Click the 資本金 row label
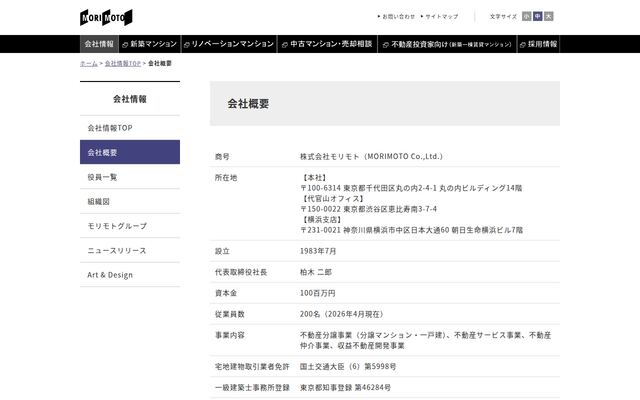 [x=226, y=293]
